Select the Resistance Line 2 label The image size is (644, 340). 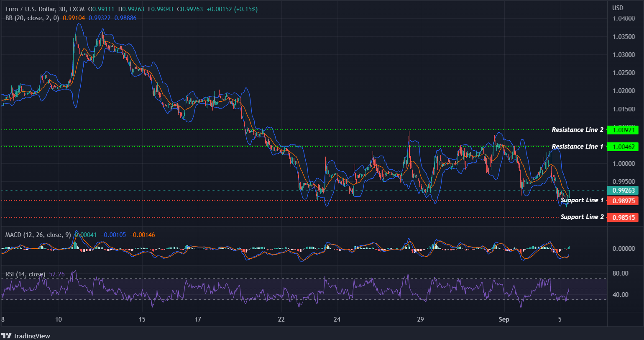(578, 130)
